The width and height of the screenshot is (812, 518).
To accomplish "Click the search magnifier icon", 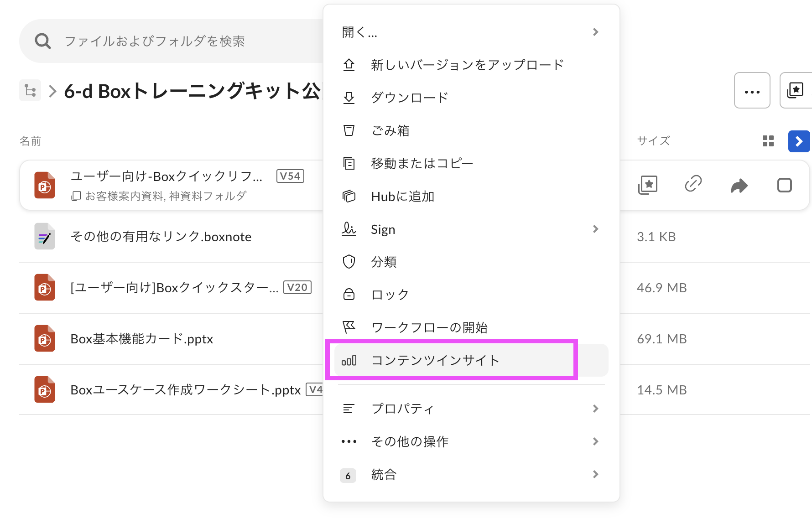I will (43, 41).
